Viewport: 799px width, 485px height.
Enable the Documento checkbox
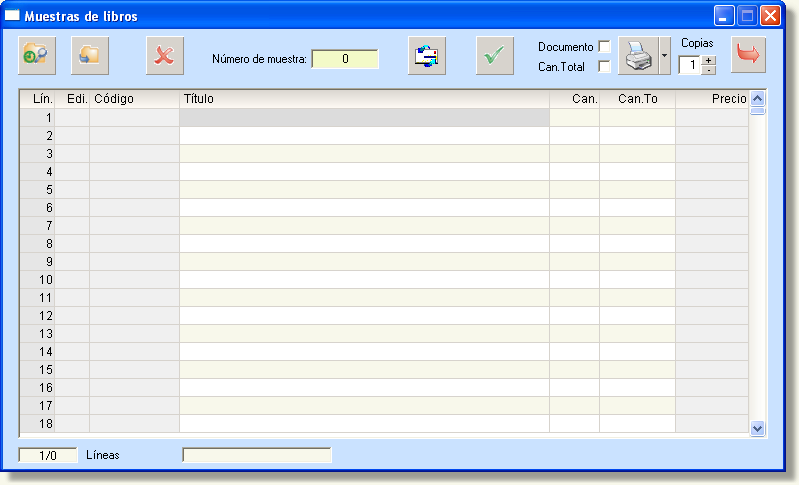point(604,46)
